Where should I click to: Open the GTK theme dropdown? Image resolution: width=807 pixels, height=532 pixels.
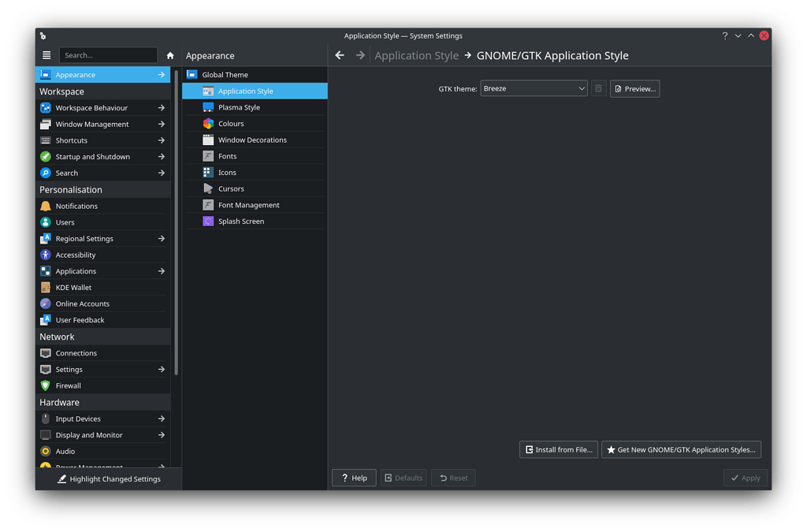[534, 88]
